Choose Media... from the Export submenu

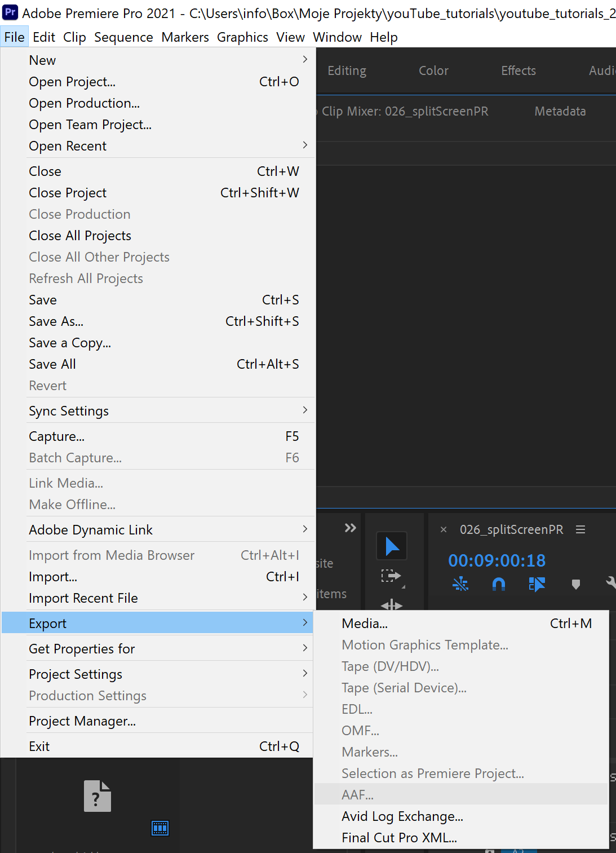click(364, 623)
